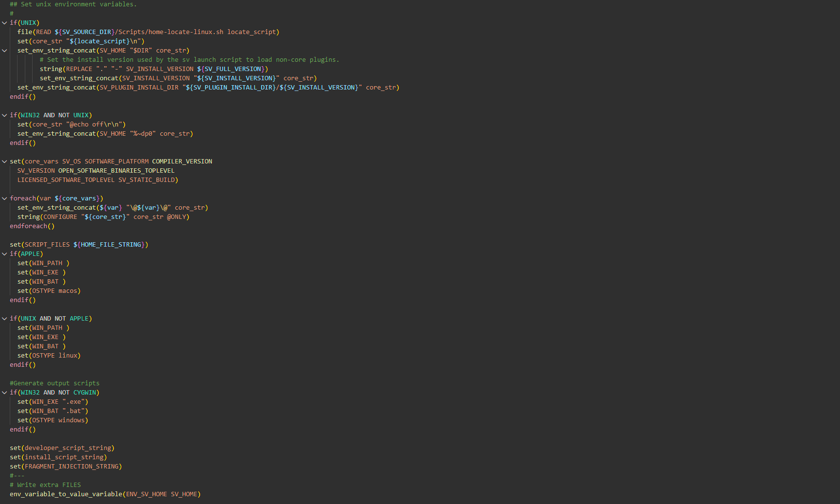Click the set(FRAGMENT_INJECTION_STRING) line

(x=66, y=467)
